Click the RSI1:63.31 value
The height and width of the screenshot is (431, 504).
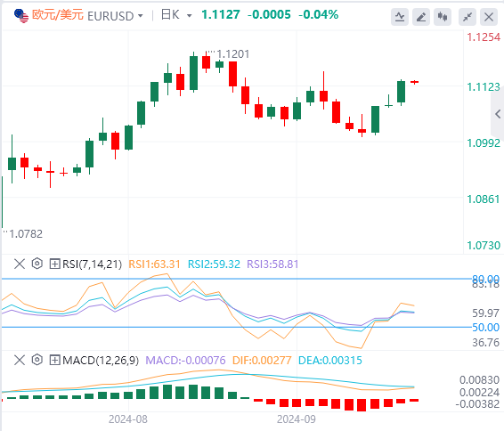pos(154,264)
